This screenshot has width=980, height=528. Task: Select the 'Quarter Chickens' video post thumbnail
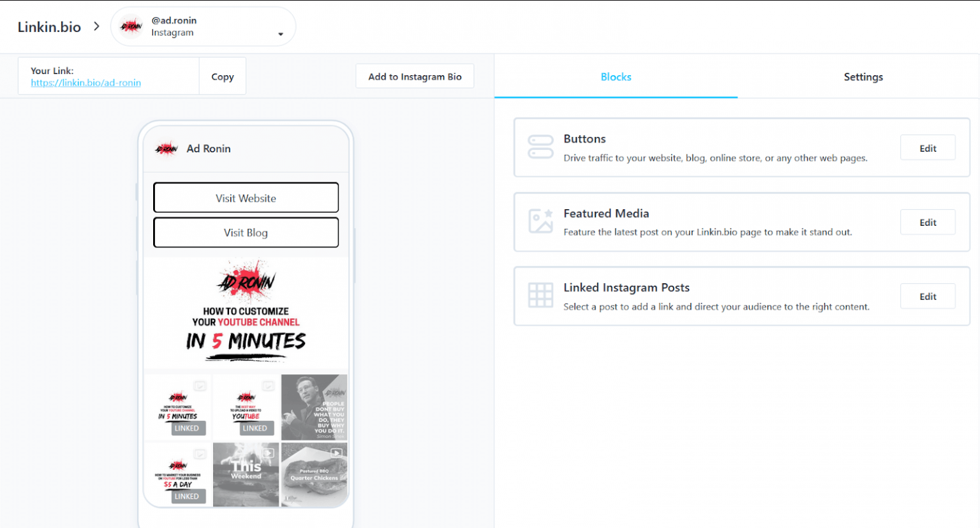coord(314,474)
